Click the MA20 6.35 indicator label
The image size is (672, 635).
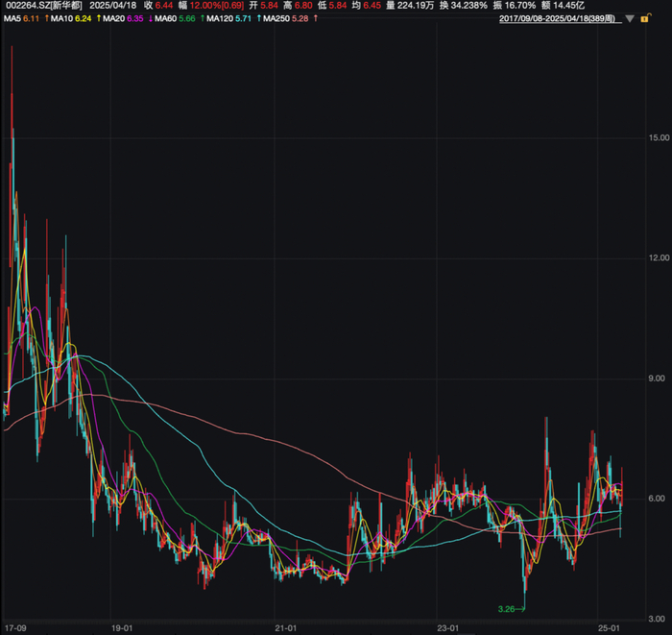coord(123,18)
